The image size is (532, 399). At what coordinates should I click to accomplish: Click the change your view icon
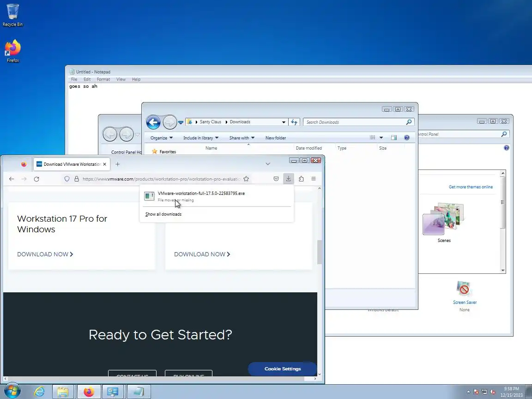(373, 138)
